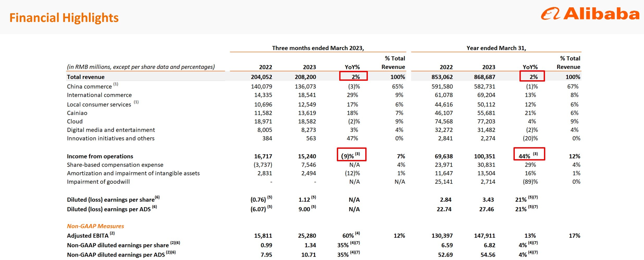Click Diluted (loss) earnings per ADS label
This screenshot has width=644, height=260.
[109, 209]
